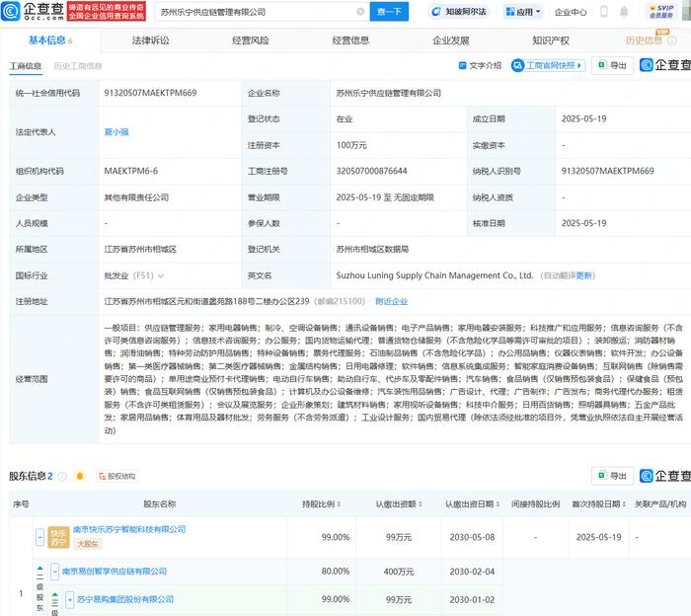Viewport: 691px width, 616px height.
Task: Open 企业中心 in the top bar
Action: pyautogui.click(x=571, y=12)
